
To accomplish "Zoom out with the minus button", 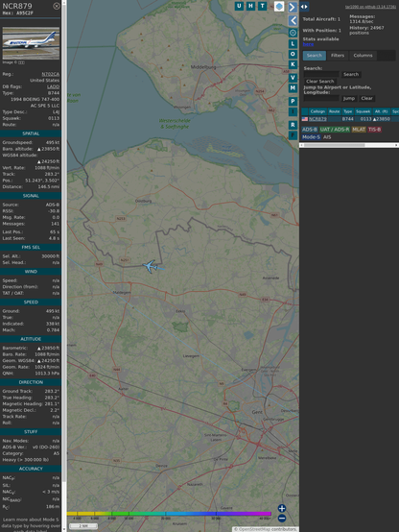I will pos(282,519).
